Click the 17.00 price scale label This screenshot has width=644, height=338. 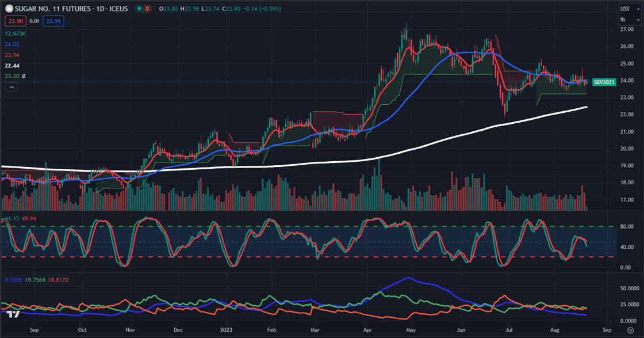pyautogui.click(x=627, y=200)
